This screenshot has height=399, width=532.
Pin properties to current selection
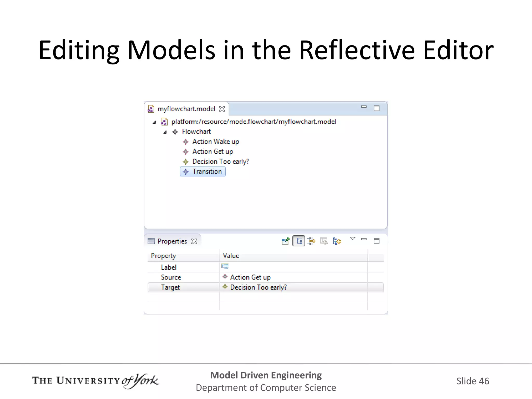tap(285, 241)
